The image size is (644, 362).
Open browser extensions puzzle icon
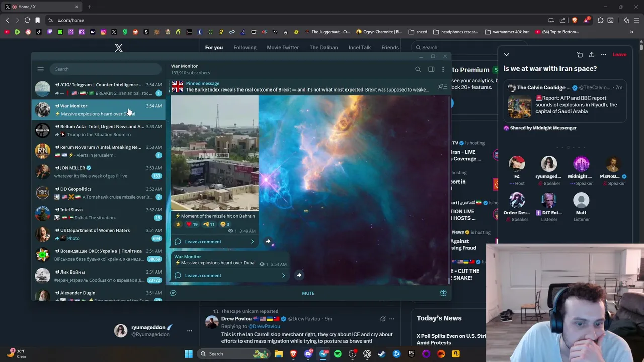(x=600, y=20)
